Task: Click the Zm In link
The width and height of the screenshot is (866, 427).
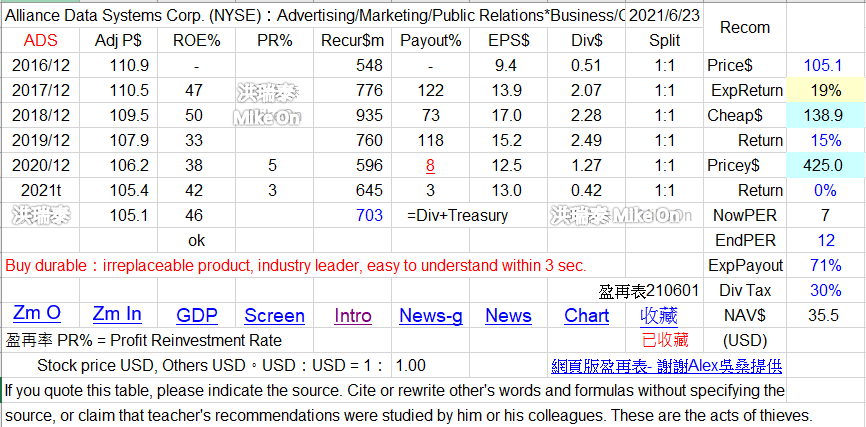Action: (x=117, y=315)
